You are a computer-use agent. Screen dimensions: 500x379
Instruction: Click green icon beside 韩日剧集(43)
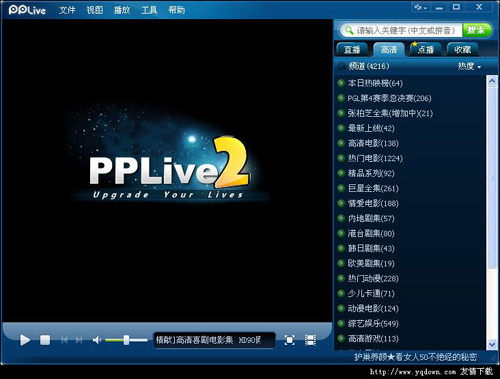341,248
